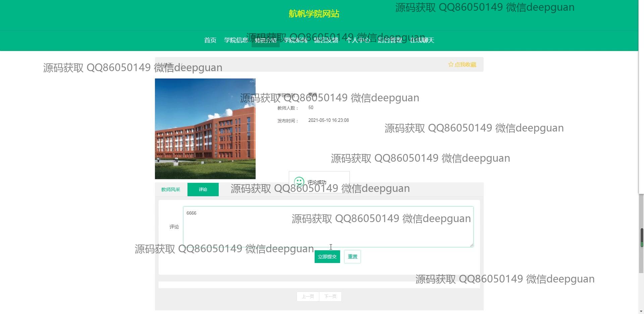The width and height of the screenshot is (644, 314).
Task: Select 师资介绍 in the navigation bar
Action: pyautogui.click(x=266, y=40)
